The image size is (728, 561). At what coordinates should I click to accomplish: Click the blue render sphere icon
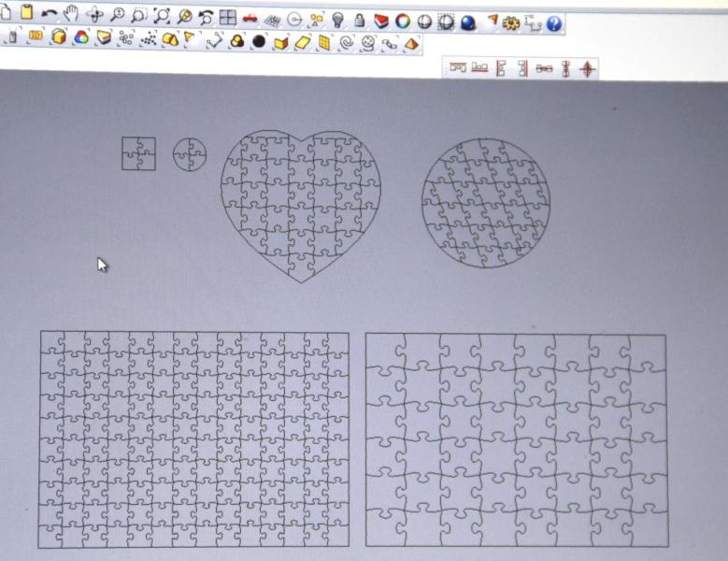tap(467, 22)
